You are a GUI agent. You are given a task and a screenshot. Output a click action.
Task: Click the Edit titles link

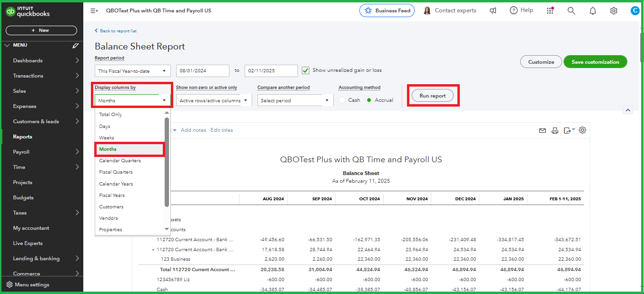tap(222, 130)
